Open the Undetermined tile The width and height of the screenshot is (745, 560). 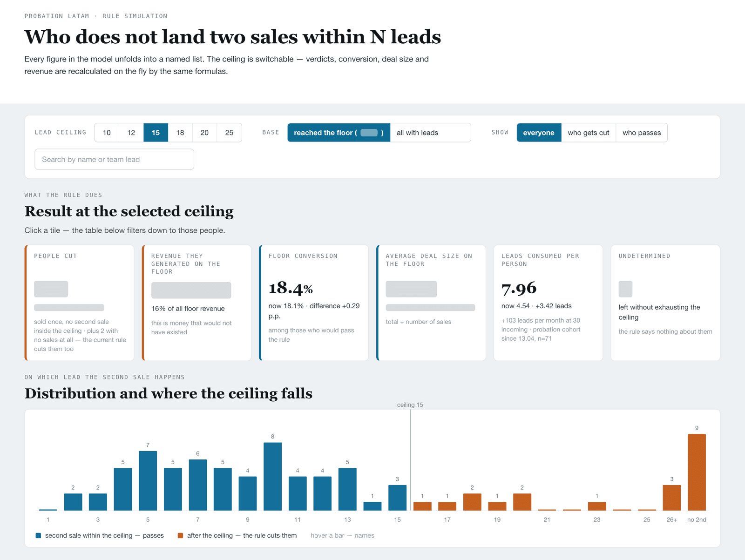tap(665, 303)
